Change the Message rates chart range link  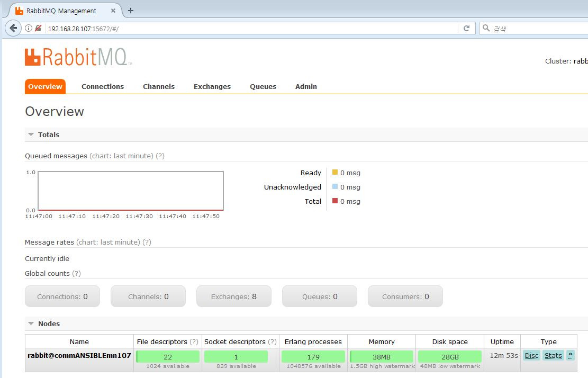point(108,242)
